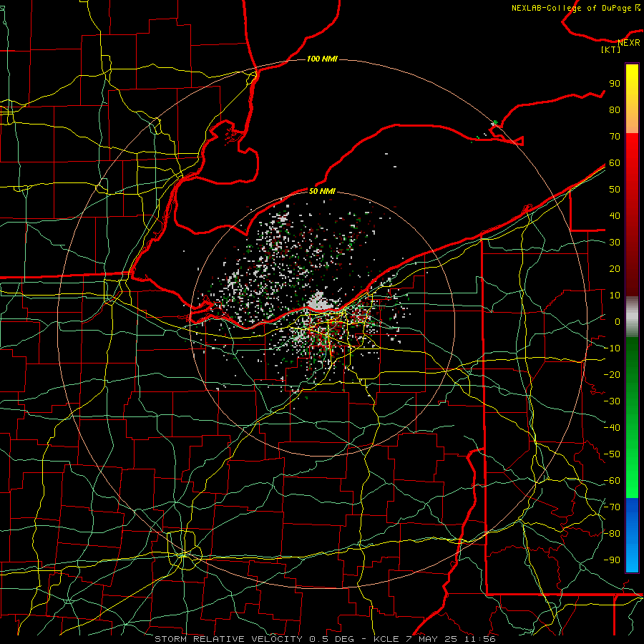Click the large gray echo blob on the lakeshore
644x644 pixels.
click(321, 303)
